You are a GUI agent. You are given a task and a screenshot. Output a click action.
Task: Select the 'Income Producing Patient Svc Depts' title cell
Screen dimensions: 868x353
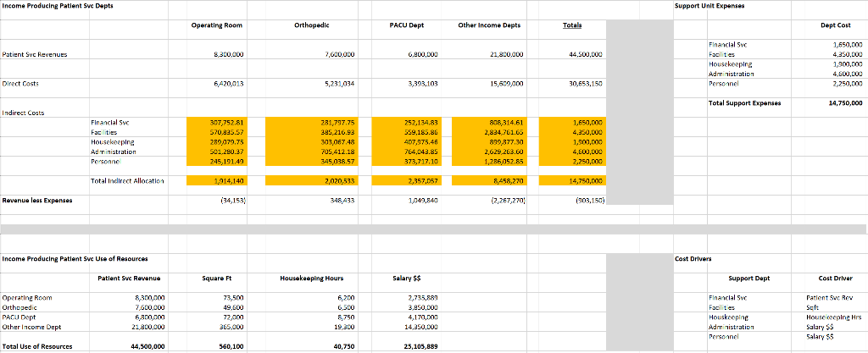point(58,6)
